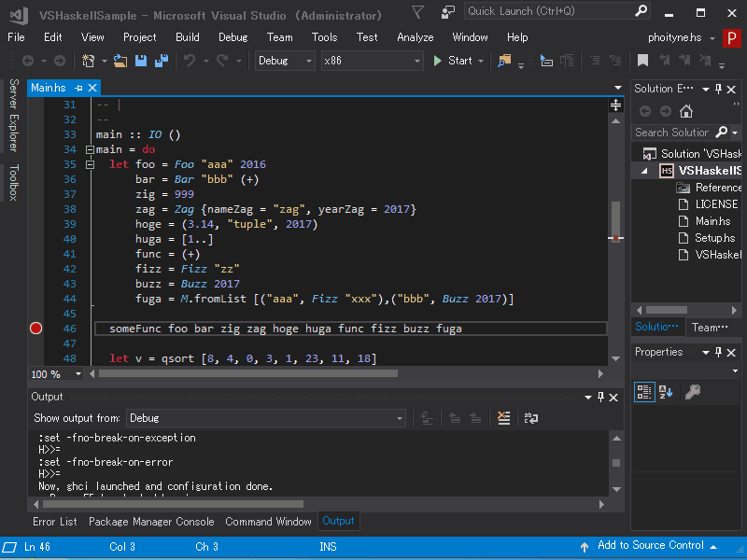The image size is (747, 560).
Task: Close the Main.hs editor tab
Action: (x=92, y=88)
